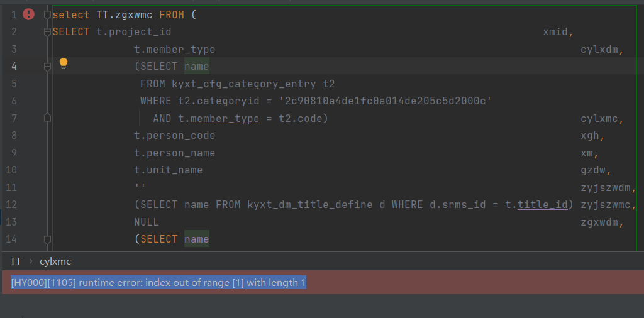Click line number 10 in the gutter
This screenshot has height=318, width=644.
click(x=11, y=170)
